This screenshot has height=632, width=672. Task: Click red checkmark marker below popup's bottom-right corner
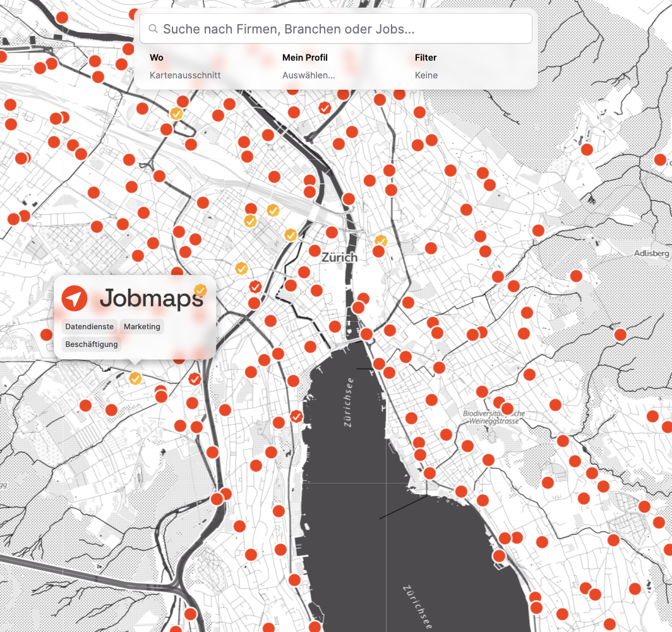coord(195,379)
